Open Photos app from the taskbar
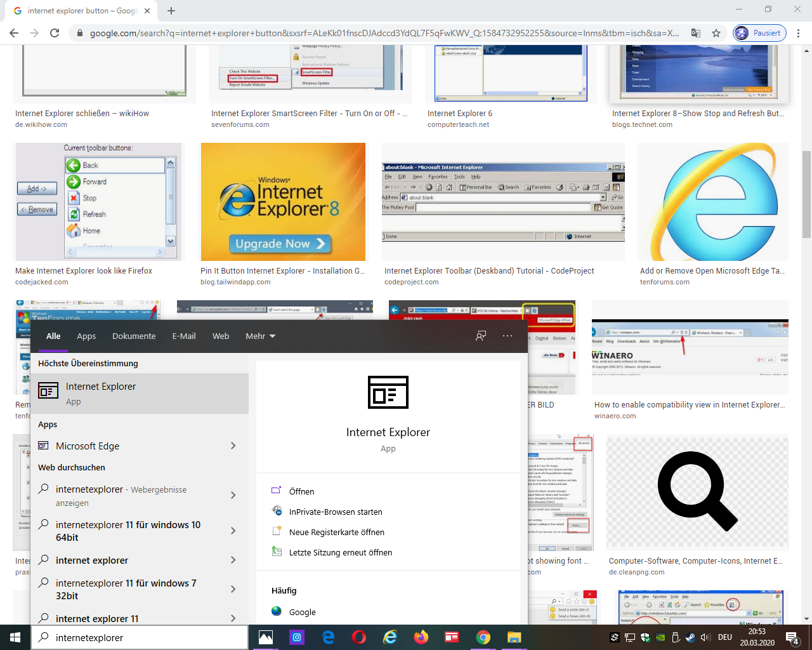The image size is (812, 650). (266, 637)
